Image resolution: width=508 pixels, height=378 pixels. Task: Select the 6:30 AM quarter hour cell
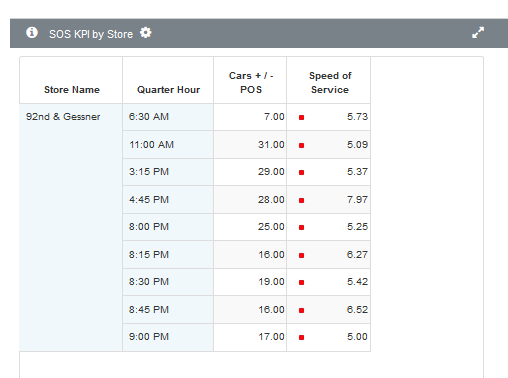point(168,117)
